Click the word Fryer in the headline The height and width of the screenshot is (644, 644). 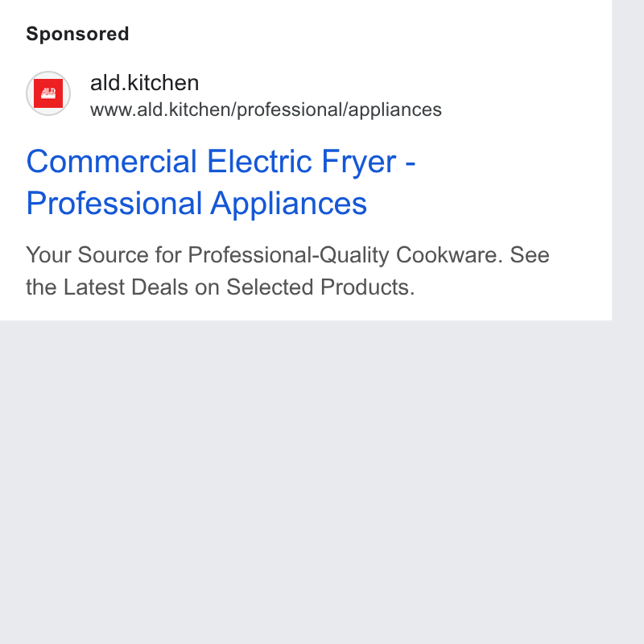point(359,163)
